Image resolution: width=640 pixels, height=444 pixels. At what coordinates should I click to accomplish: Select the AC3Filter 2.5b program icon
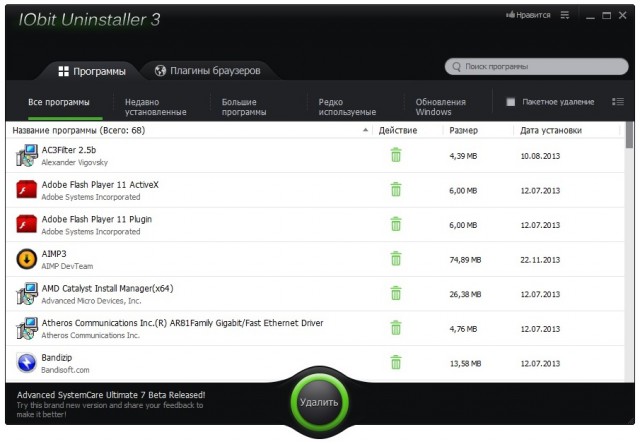pos(27,155)
